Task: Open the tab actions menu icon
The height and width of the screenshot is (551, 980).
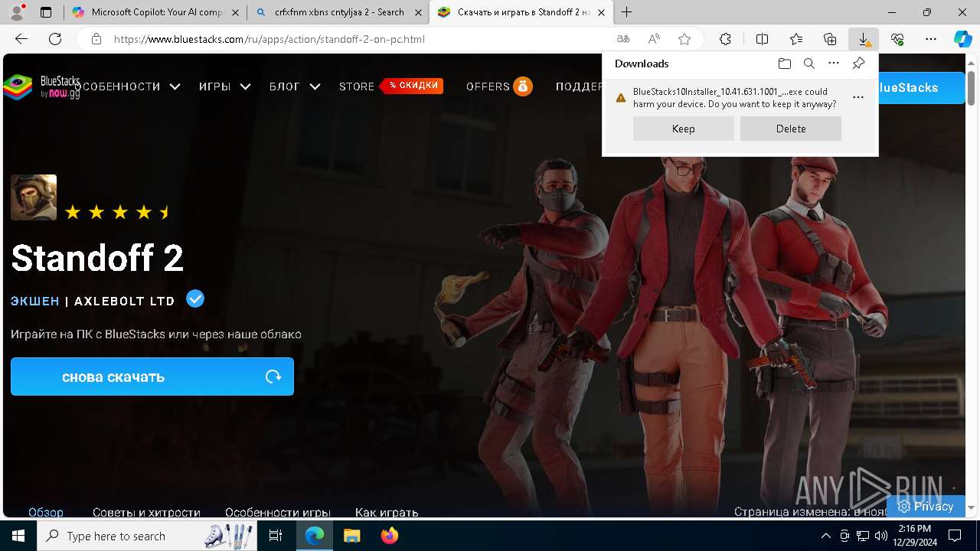Action: coord(46,12)
